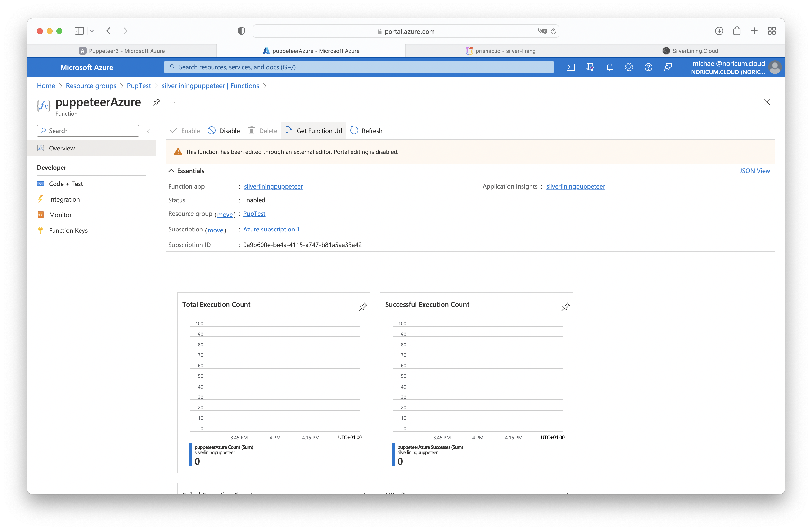Open the Azure portal hamburger menu
Screen dimensions: 812x530
(39, 67)
